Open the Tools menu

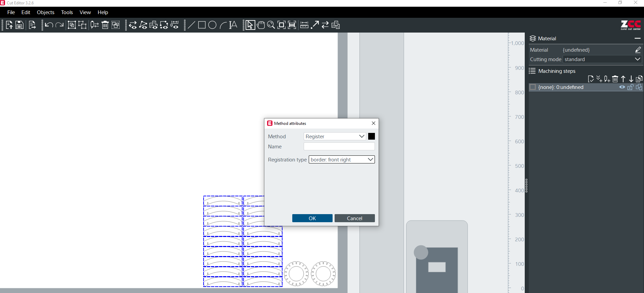tap(67, 12)
